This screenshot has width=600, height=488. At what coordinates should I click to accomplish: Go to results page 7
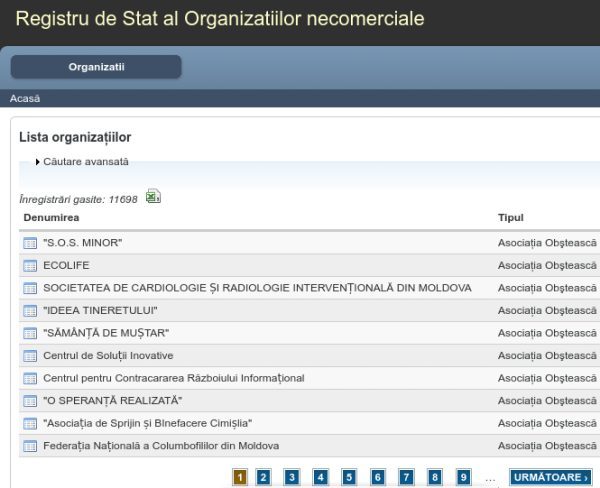coord(406,477)
